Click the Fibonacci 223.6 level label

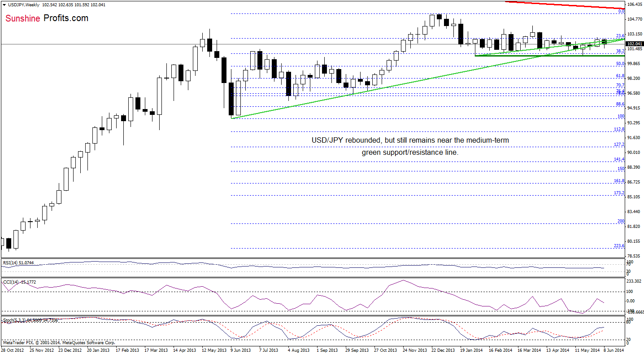(x=619, y=245)
